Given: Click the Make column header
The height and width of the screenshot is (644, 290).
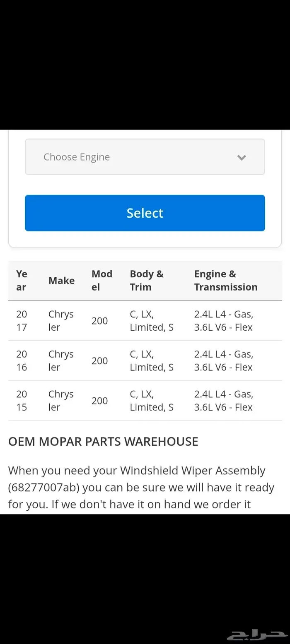Looking at the screenshot, I should pos(61,281).
